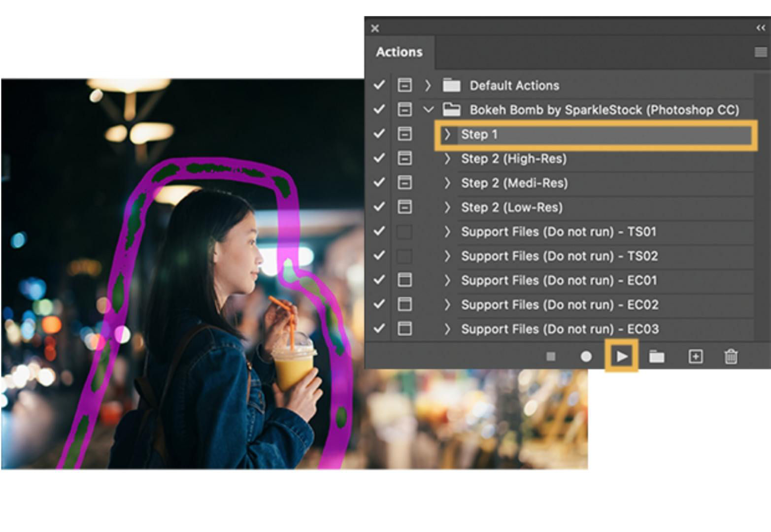The height and width of the screenshot is (532, 771).
Task: Toggle the checkmark next to Default Actions
Action: click(x=379, y=85)
